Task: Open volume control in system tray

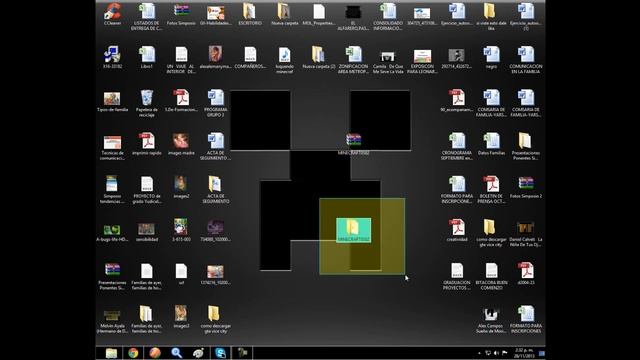Action: (x=496, y=353)
